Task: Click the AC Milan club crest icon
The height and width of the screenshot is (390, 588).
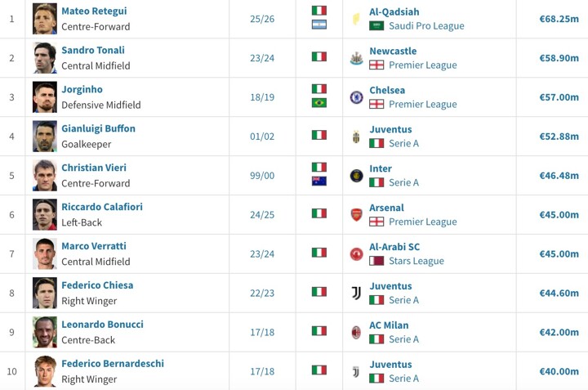Action: tap(356, 332)
